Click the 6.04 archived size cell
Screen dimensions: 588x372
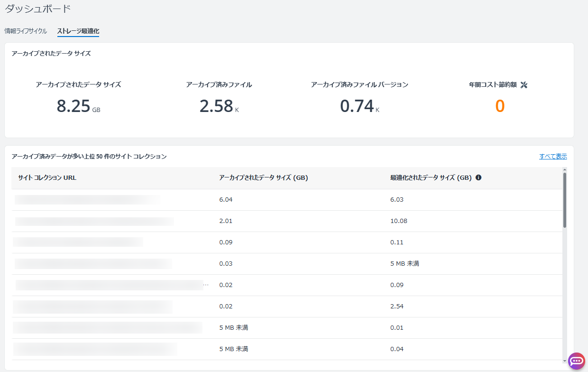pos(226,199)
